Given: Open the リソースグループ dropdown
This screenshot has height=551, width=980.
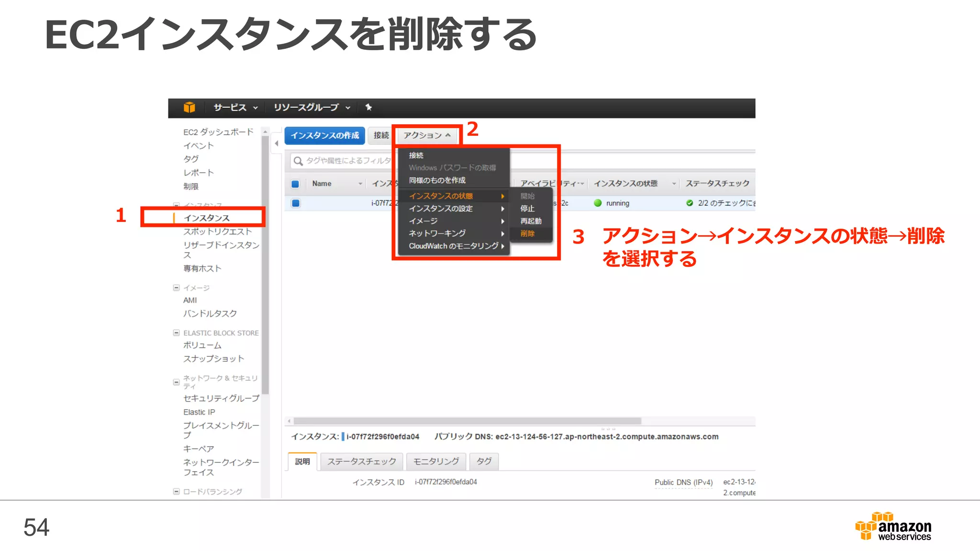Looking at the screenshot, I should coord(312,108).
